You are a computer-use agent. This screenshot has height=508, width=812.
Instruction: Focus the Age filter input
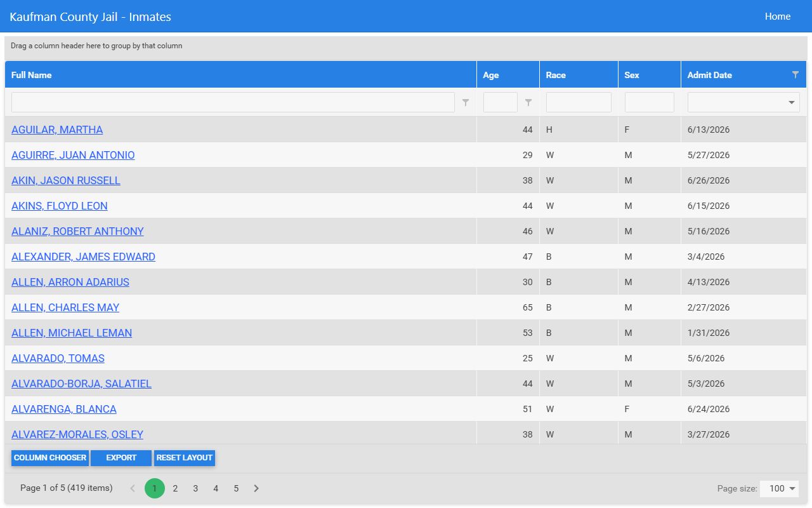pos(501,102)
